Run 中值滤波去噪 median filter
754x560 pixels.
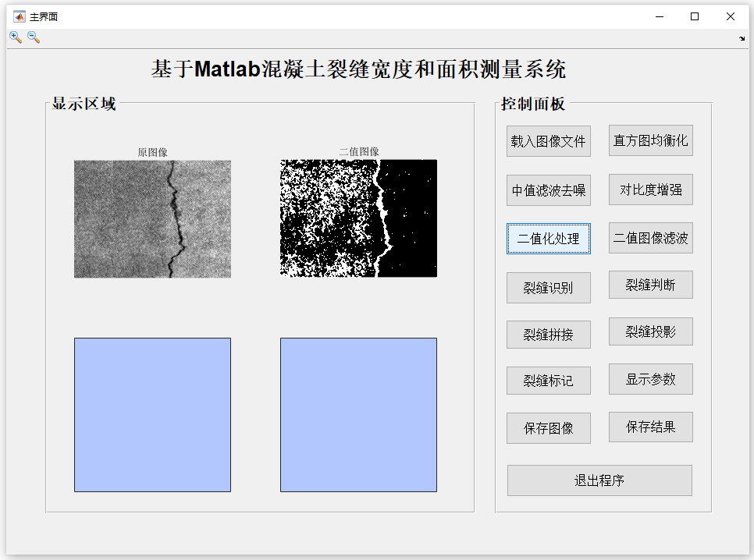click(x=548, y=190)
